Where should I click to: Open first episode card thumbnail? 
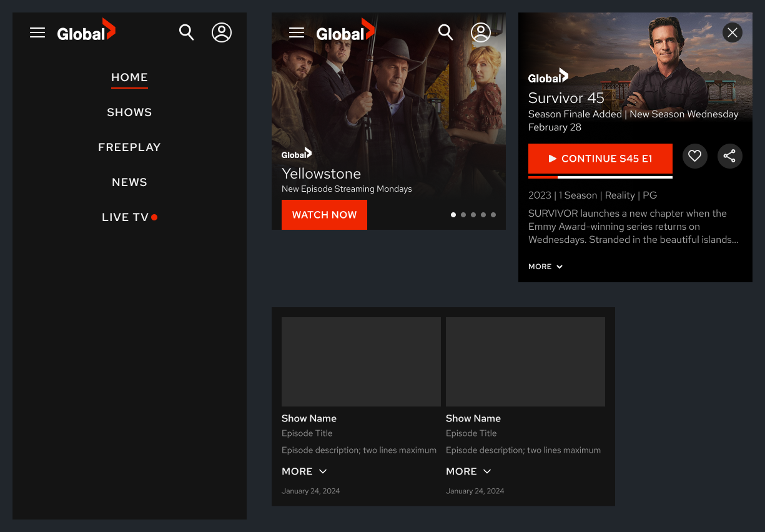click(x=361, y=362)
